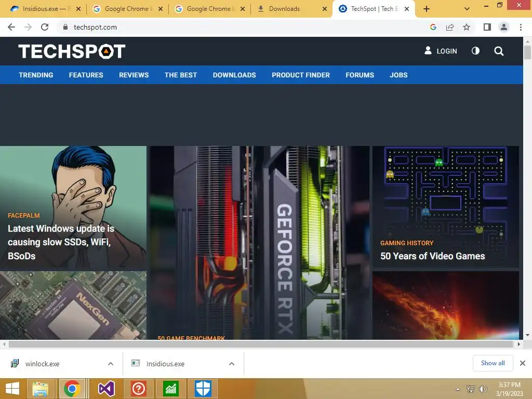
Task: Open the network tray icon
Action: point(471,389)
